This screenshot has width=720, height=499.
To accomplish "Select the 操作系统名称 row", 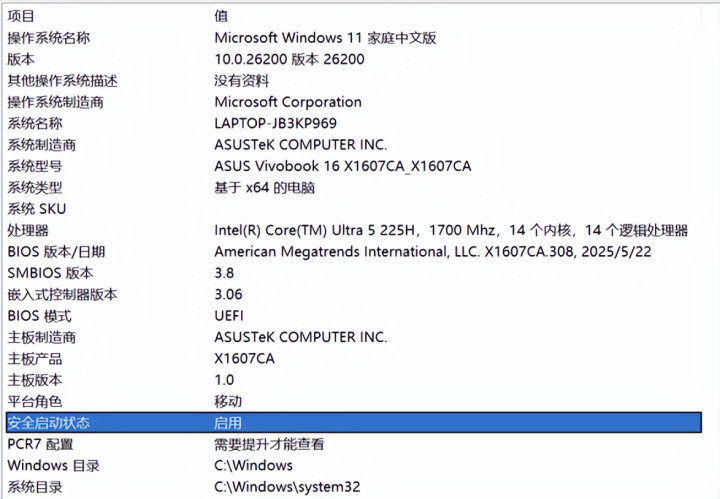I will tap(48, 38).
